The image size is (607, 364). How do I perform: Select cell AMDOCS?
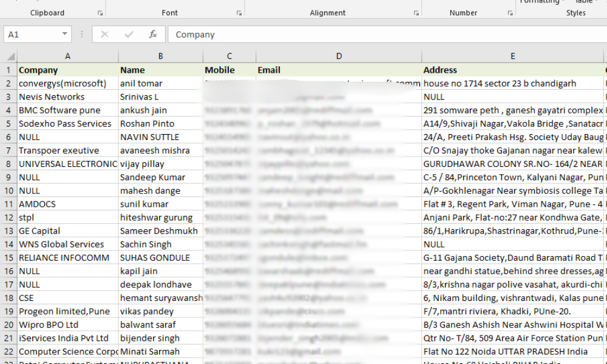click(x=68, y=204)
